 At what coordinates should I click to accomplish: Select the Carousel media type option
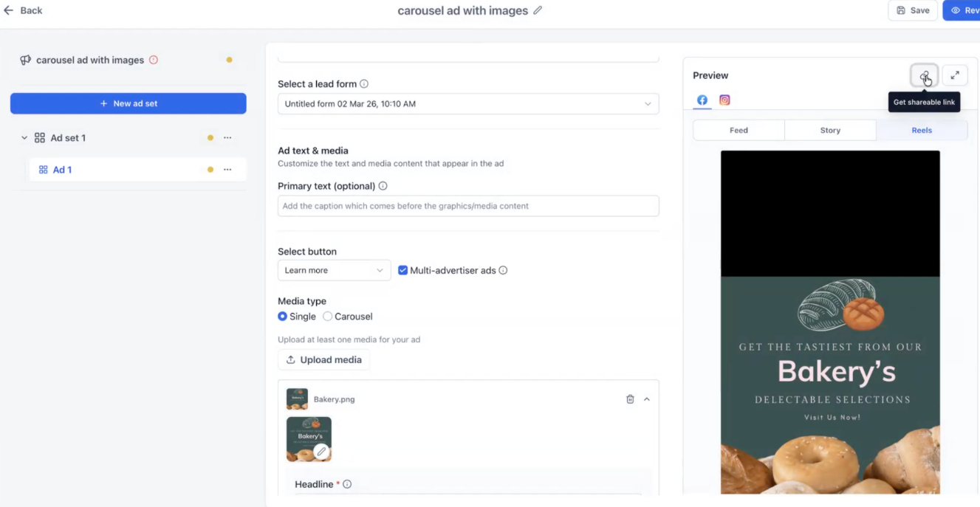pos(328,317)
